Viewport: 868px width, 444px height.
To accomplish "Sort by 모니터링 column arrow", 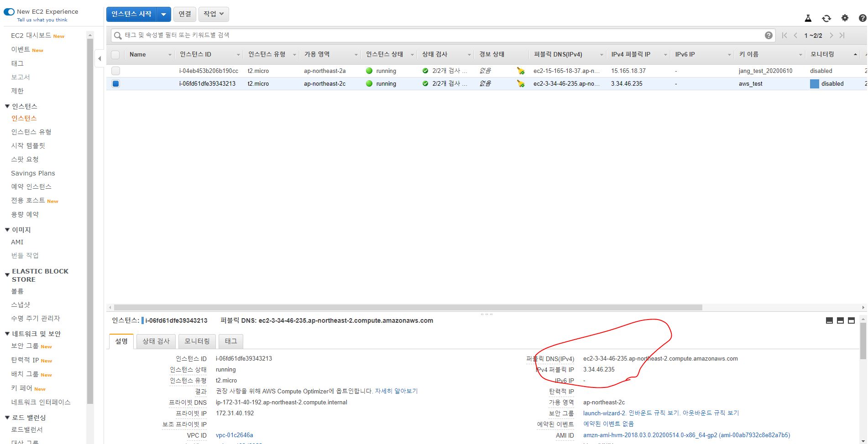I will tap(855, 55).
